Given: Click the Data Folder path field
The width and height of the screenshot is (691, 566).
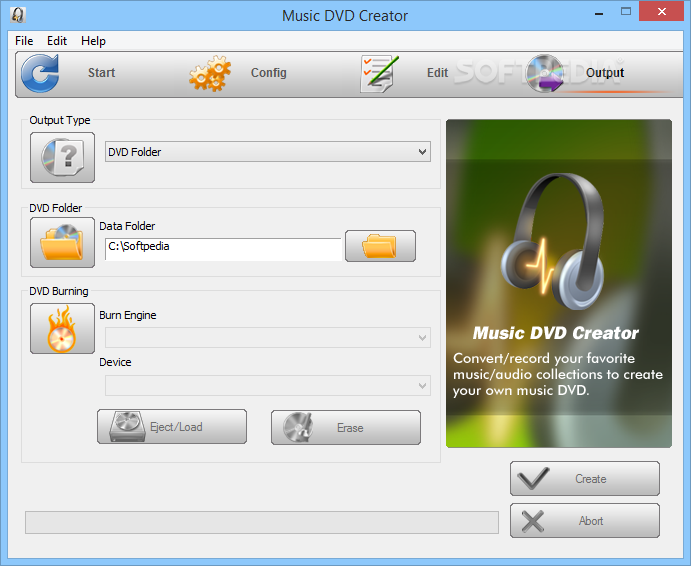Looking at the screenshot, I should (223, 248).
